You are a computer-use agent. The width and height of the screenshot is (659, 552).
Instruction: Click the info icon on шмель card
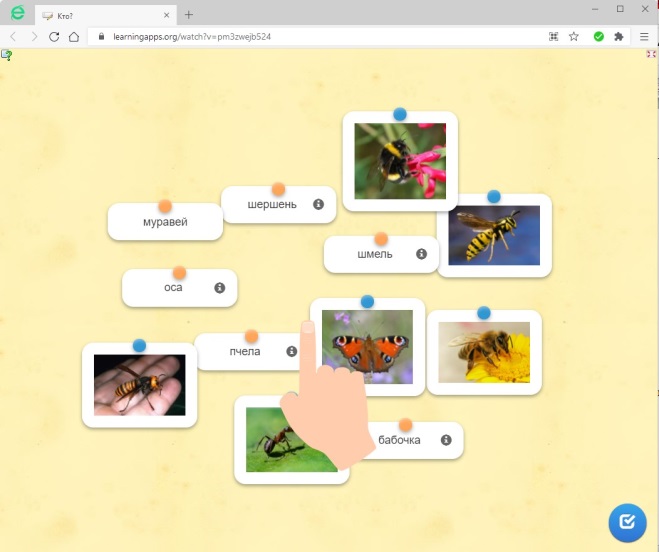[422, 254]
